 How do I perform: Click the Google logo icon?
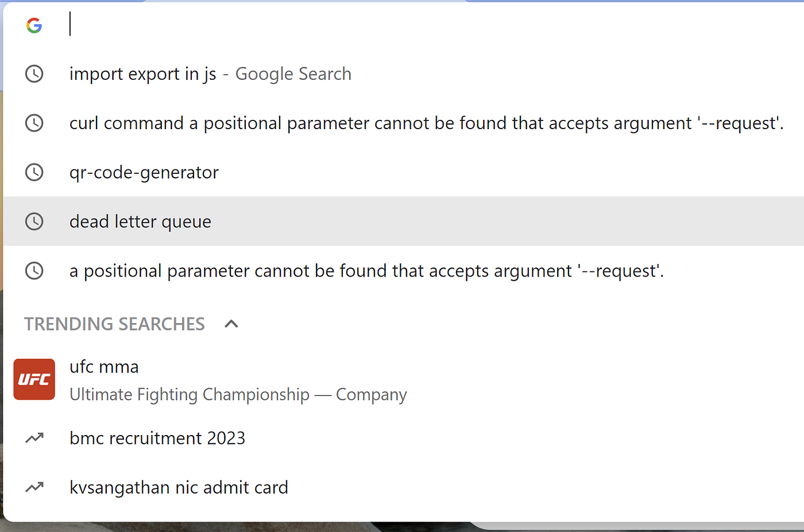[x=34, y=25]
